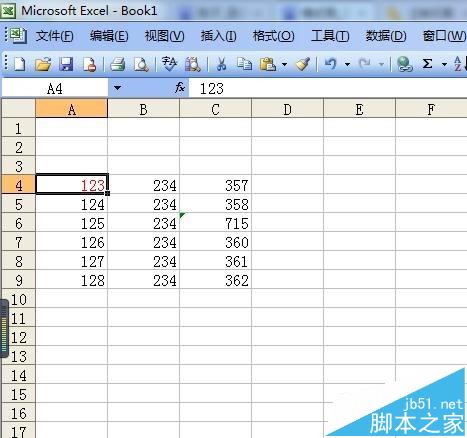Open a file with Open folder icon
This screenshot has height=438, width=467.
coord(43,64)
